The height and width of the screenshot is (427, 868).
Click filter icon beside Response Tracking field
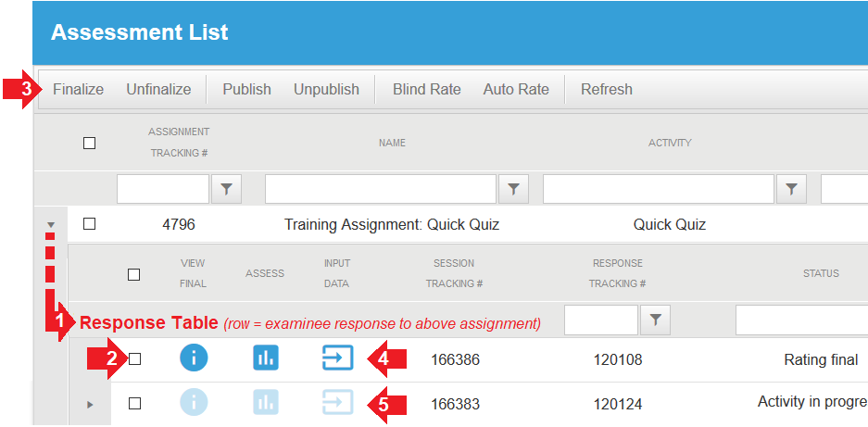coord(656,320)
